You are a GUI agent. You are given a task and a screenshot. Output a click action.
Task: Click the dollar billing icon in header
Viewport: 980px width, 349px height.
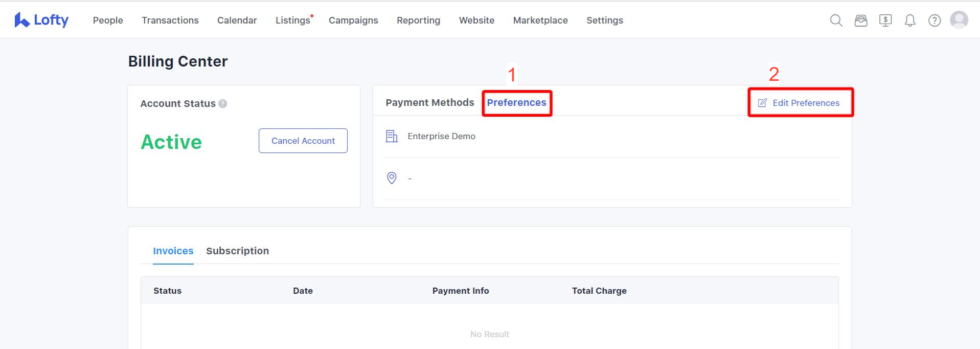pyautogui.click(x=885, y=20)
